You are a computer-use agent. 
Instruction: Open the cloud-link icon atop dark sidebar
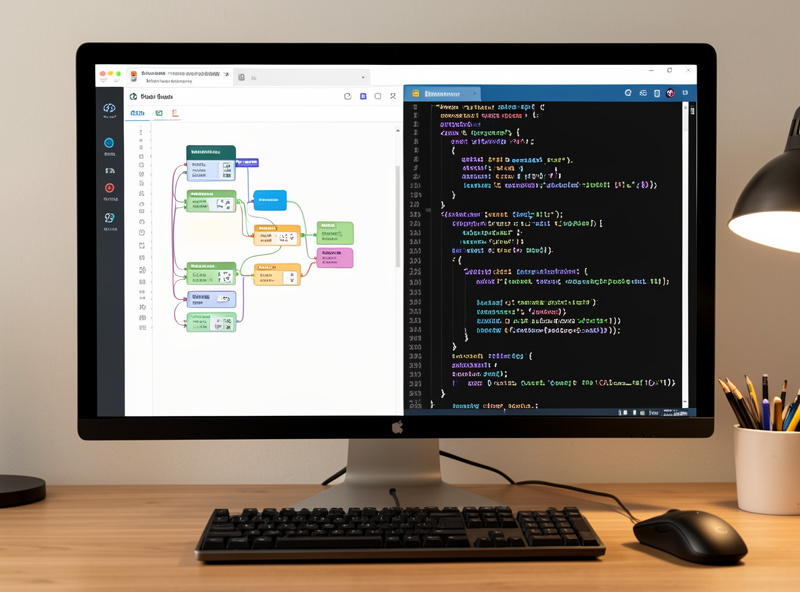pos(109,108)
